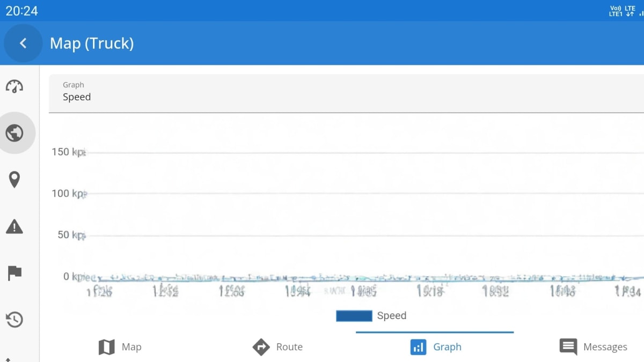Image resolution: width=644 pixels, height=362 pixels.
Task: Go back using the header arrow
Action: pos(23,43)
